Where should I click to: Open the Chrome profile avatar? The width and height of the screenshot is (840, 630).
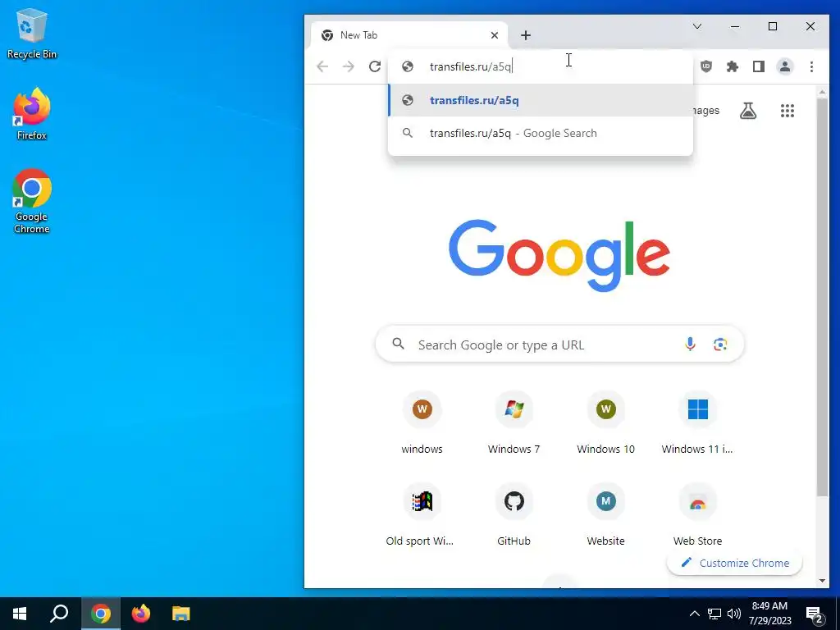click(x=785, y=66)
